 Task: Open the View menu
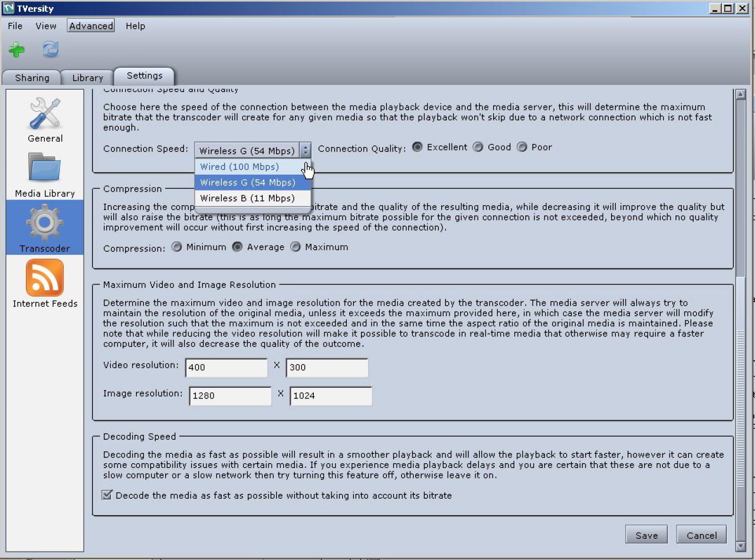[x=46, y=26]
